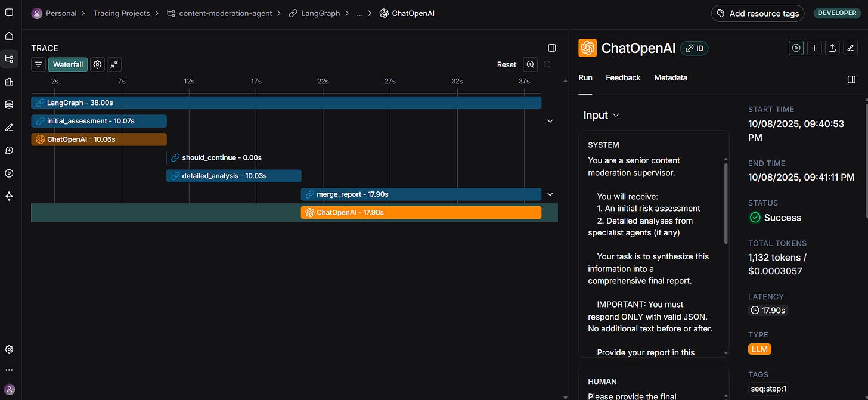Click the tag icon on Add resource tags
This screenshot has width=868, height=400.
coord(721,13)
